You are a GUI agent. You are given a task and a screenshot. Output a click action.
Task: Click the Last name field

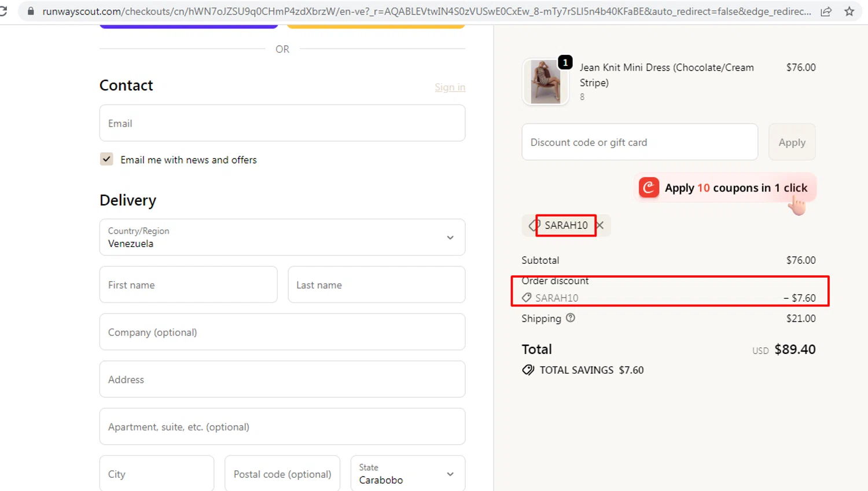click(x=377, y=285)
